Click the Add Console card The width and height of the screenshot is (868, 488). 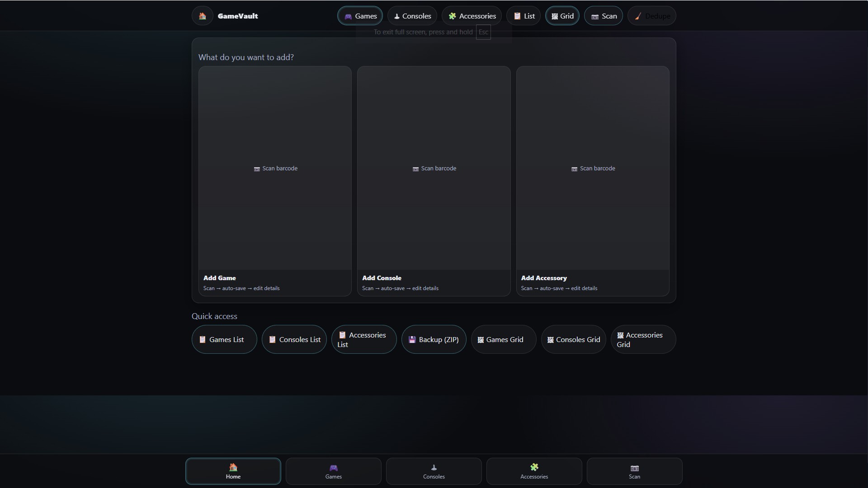[x=434, y=181]
